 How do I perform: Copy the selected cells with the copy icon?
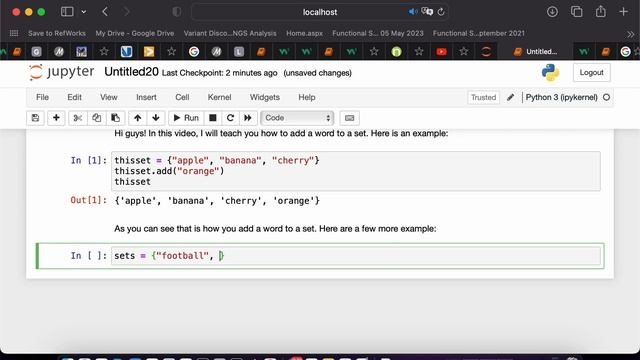[x=97, y=118]
